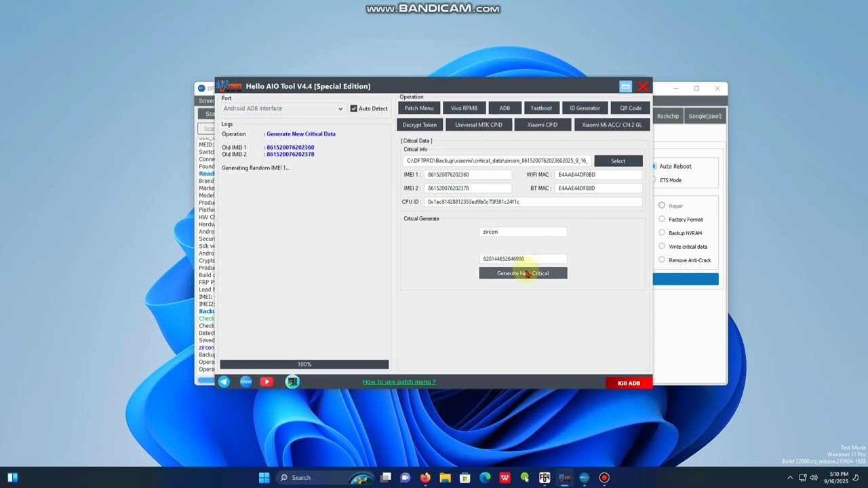Viewport: 868px width, 488px height.
Task: Click the green monitor icon in footer
Action: [292, 382]
